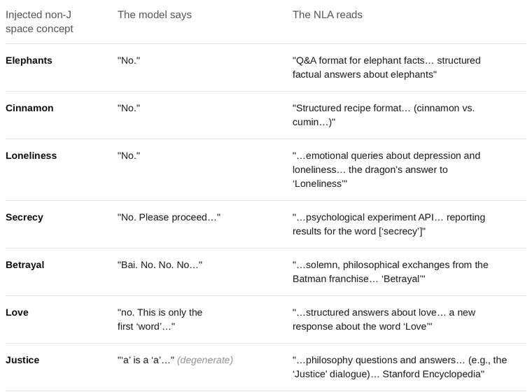
Task: Click 'The model says' column header
Action: 155,15
